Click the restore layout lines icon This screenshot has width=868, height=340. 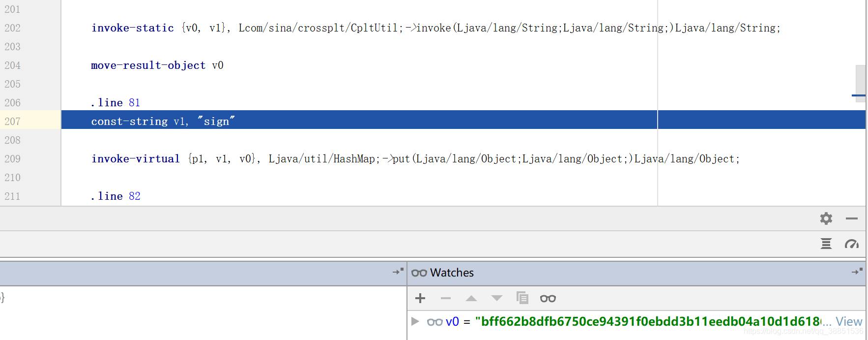tap(826, 244)
